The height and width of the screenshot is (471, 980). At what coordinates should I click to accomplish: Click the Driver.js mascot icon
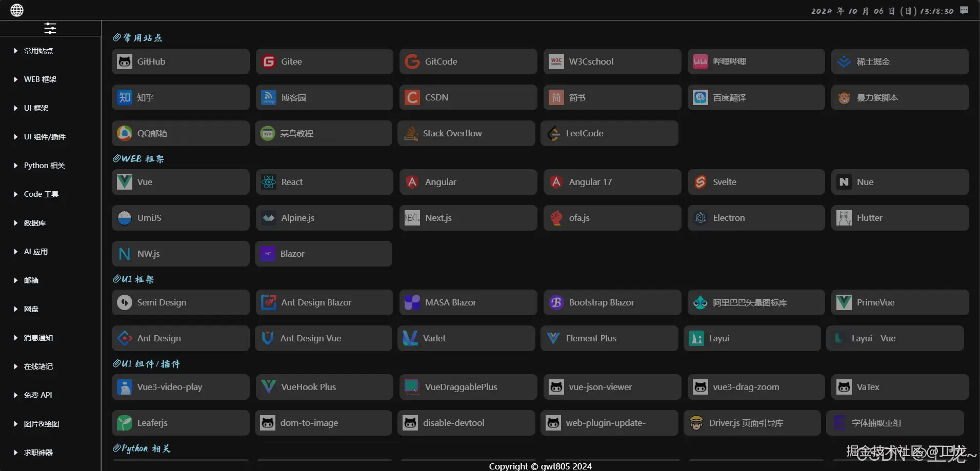coord(696,423)
